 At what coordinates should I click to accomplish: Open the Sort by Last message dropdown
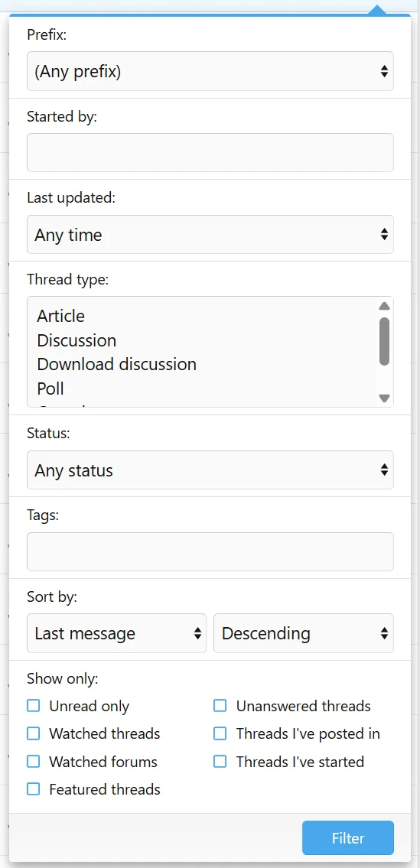click(x=116, y=633)
